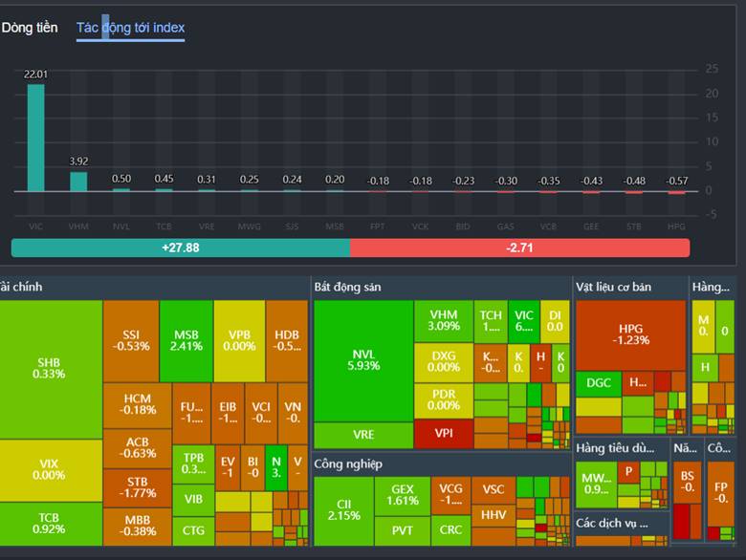This screenshot has width=746, height=560.
Task: Click the MW... tile in Hàng tiêu dùng
Action: (596, 485)
